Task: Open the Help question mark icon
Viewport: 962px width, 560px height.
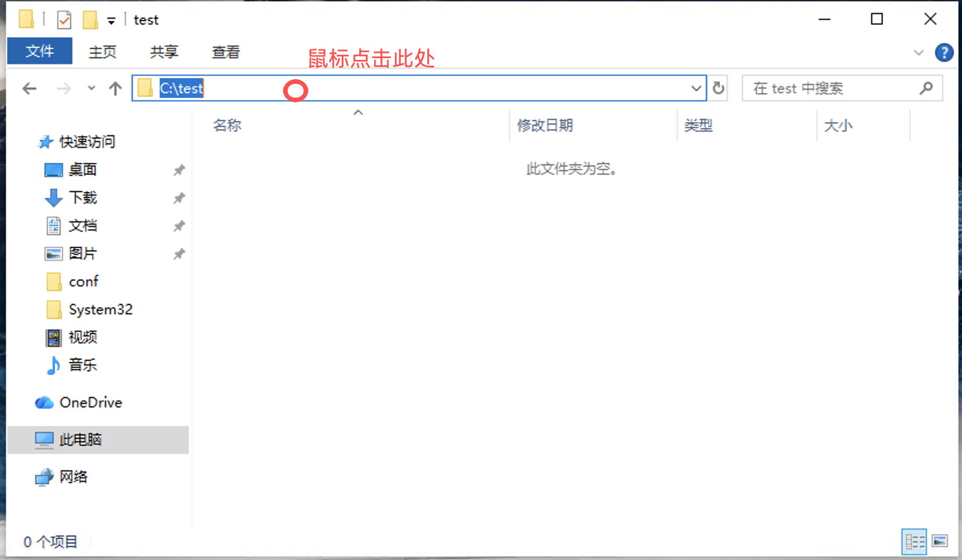Action: click(x=943, y=52)
